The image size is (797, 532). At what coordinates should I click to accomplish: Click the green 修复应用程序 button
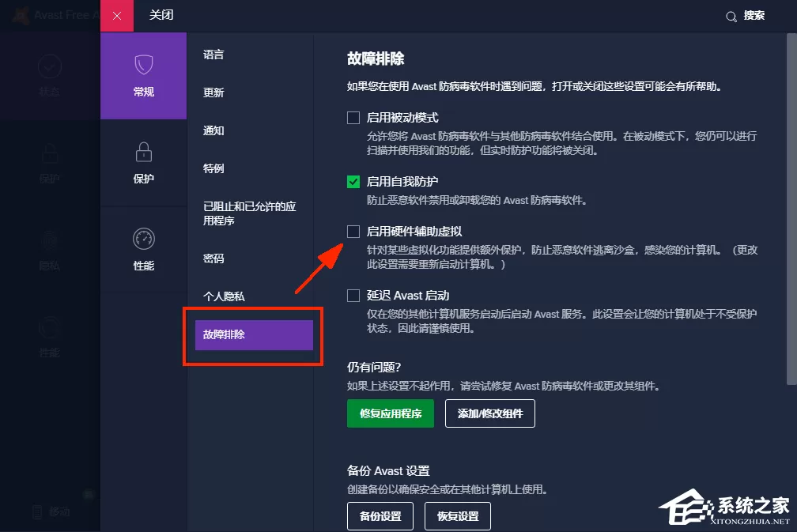(x=391, y=413)
